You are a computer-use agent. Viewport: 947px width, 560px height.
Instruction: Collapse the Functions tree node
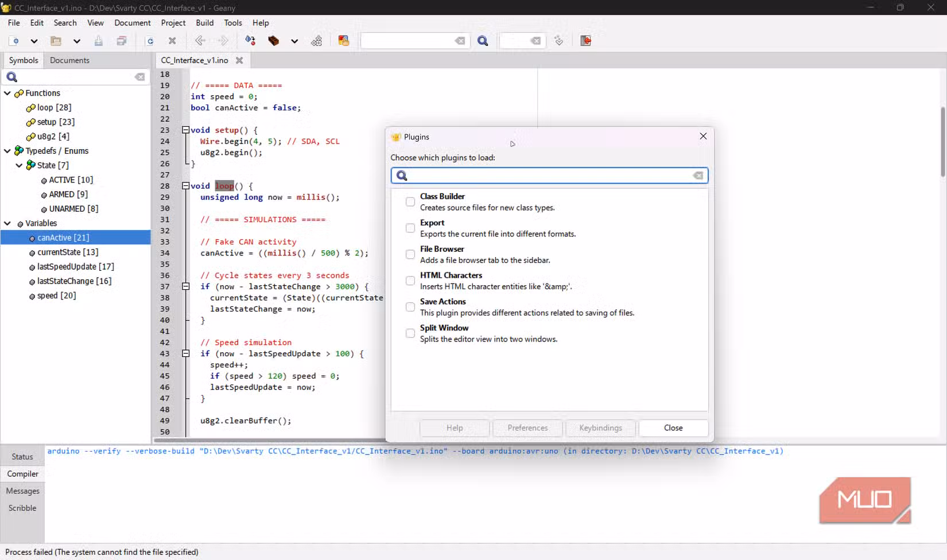(7, 93)
